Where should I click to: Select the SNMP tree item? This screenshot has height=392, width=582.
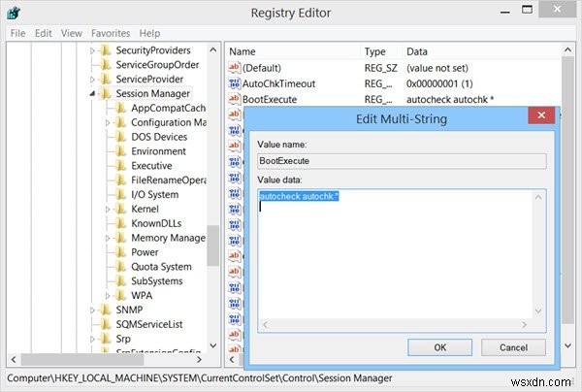pos(129,310)
